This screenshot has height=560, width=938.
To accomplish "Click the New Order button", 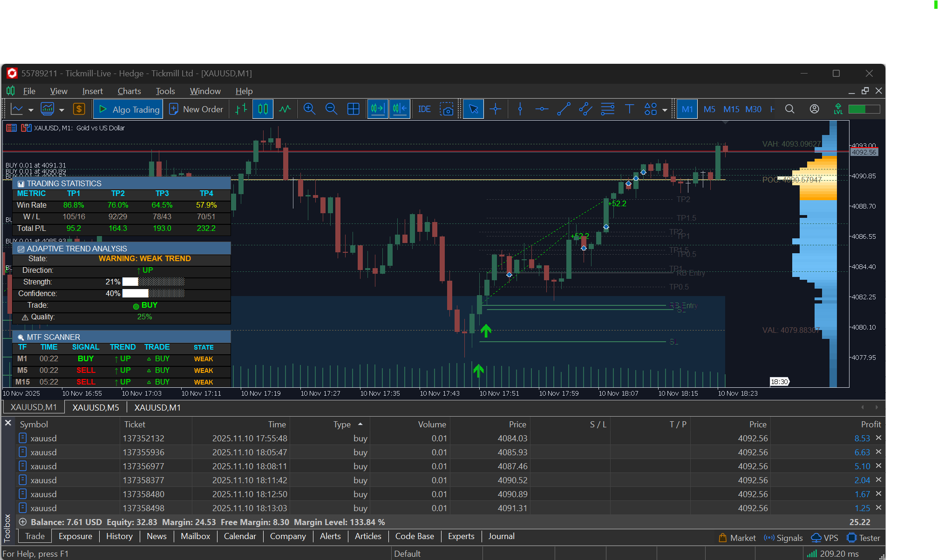I will [x=196, y=109].
